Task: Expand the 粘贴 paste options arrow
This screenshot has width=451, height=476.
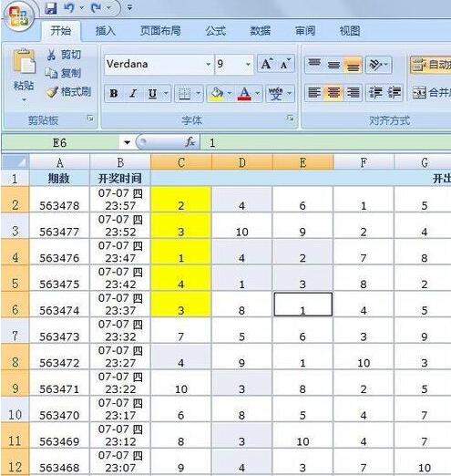Action: pos(24,99)
